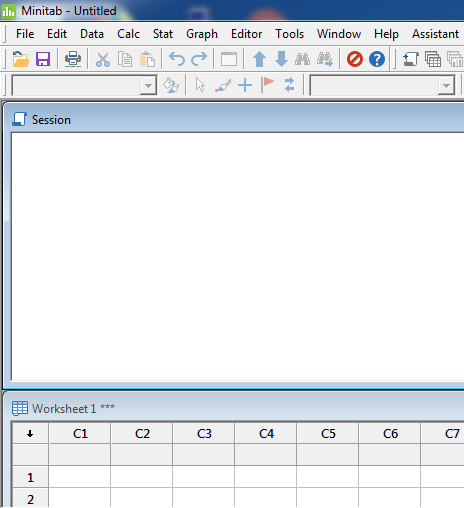
Task: Go to the previous command with the up arrow
Action: click(259, 59)
